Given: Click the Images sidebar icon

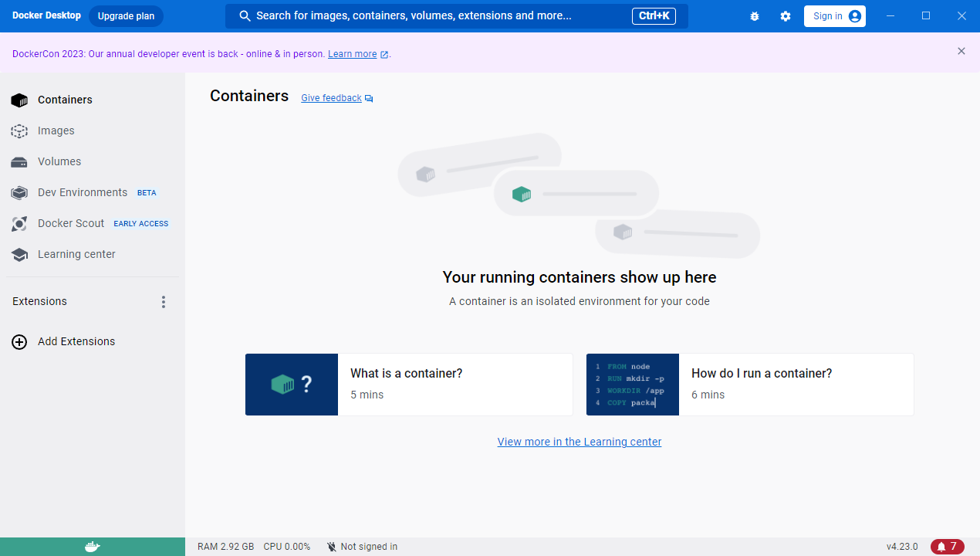Looking at the screenshot, I should [19, 131].
